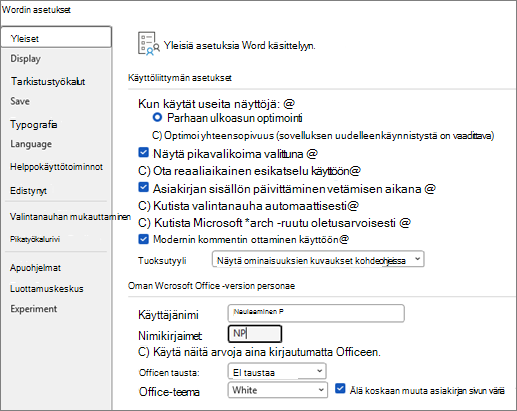Open the Tuoksutyyli dropdown
Image resolution: width=517 pixels, height=411 pixels.
[x=318, y=259]
